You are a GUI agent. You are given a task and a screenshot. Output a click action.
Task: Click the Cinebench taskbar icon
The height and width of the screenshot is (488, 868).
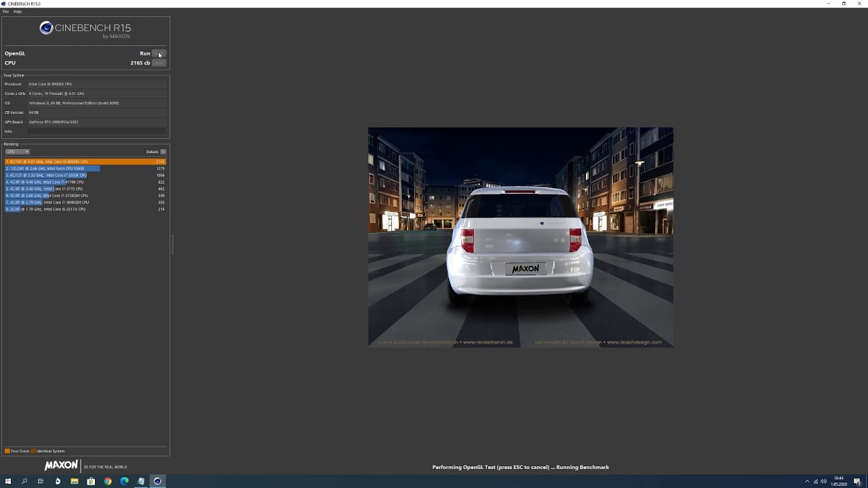pos(157,481)
